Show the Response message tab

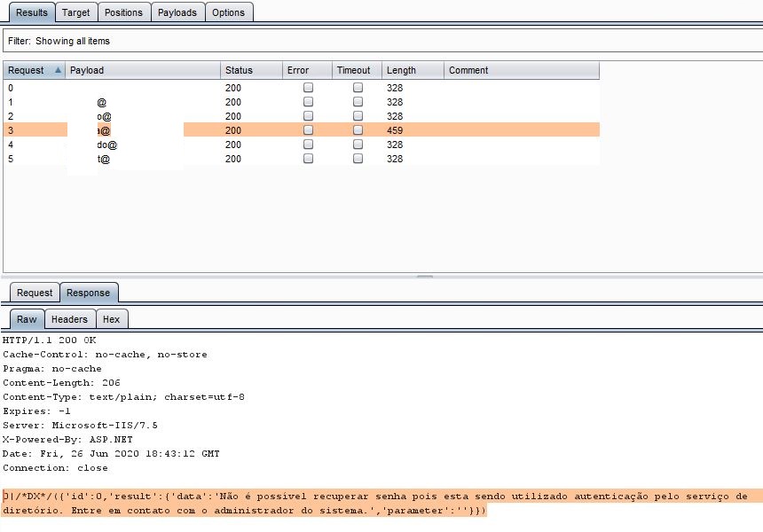pos(88,293)
